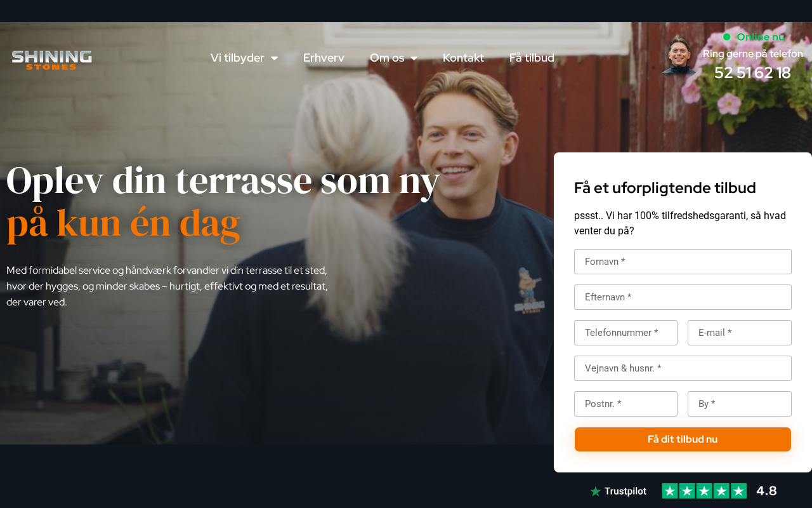Click the 4.8 Trustpilot score
This screenshot has width=812, height=508.
(x=766, y=491)
